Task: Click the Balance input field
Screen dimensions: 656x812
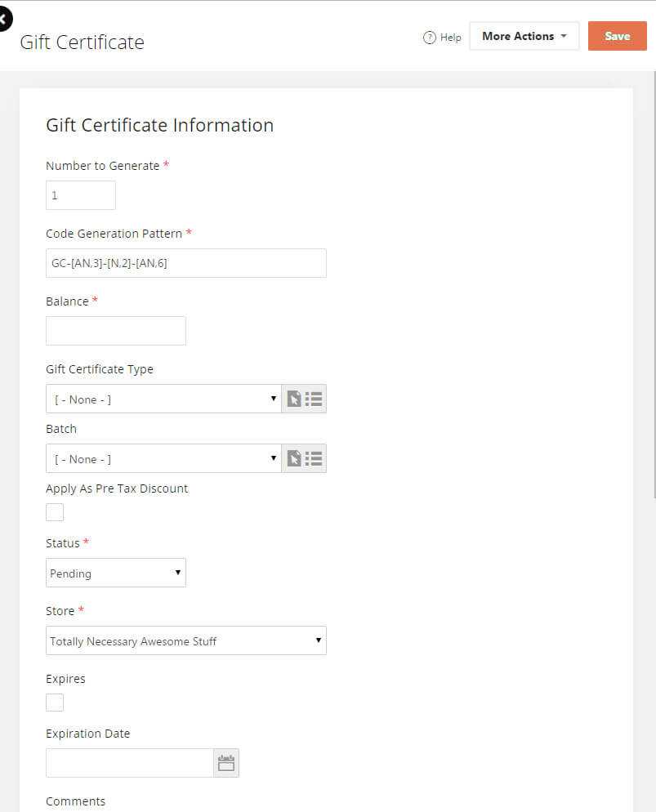Action: click(x=116, y=331)
